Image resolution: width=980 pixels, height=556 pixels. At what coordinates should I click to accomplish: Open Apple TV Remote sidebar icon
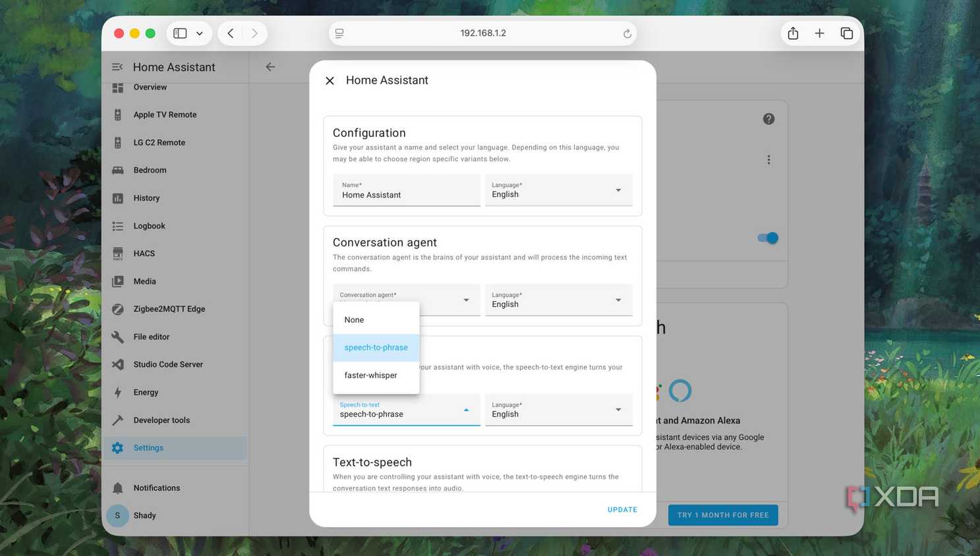118,115
